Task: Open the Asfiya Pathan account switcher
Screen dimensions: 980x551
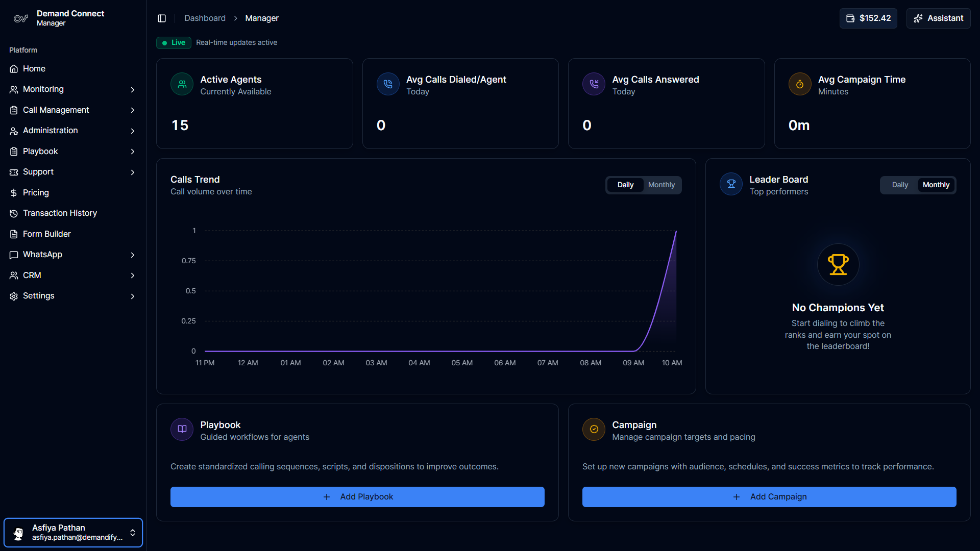Action: pos(73,532)
